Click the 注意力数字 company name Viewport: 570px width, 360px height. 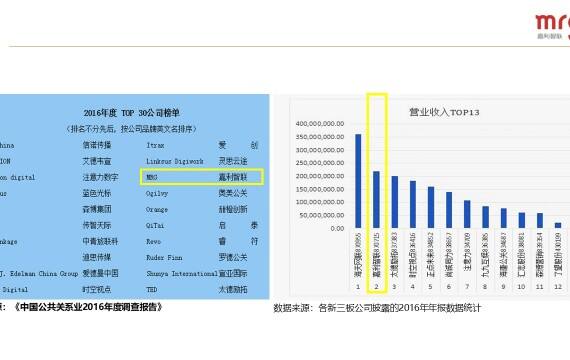(x=100, y=177)
